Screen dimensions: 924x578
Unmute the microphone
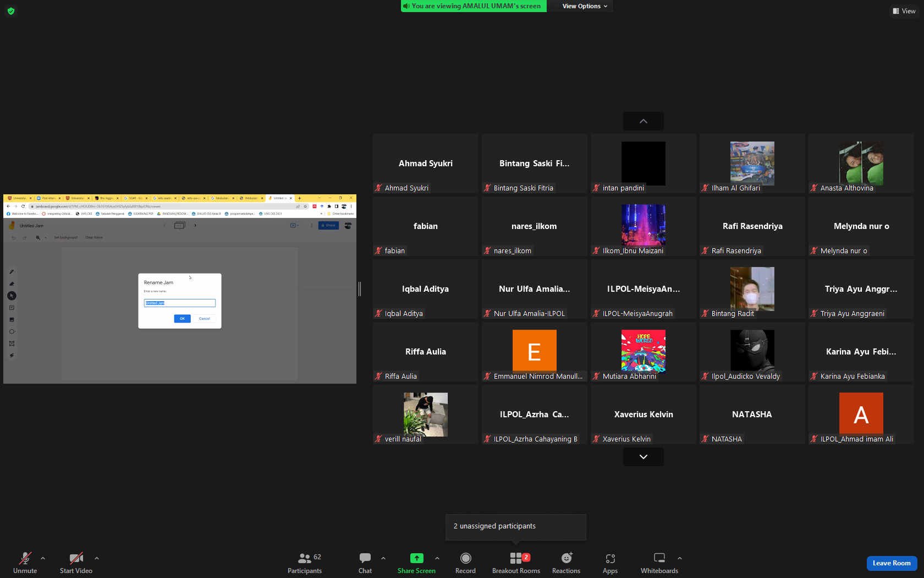pos(25,563)
